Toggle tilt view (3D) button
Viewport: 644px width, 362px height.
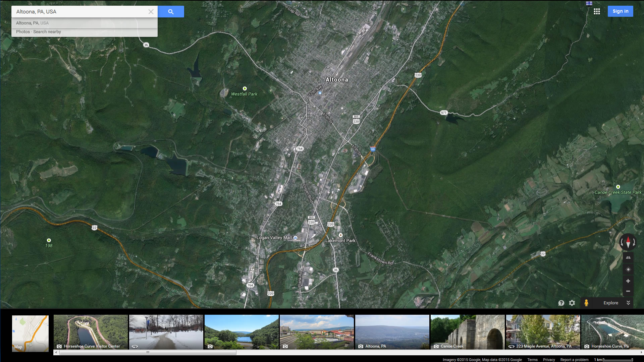tap(628, 258)
